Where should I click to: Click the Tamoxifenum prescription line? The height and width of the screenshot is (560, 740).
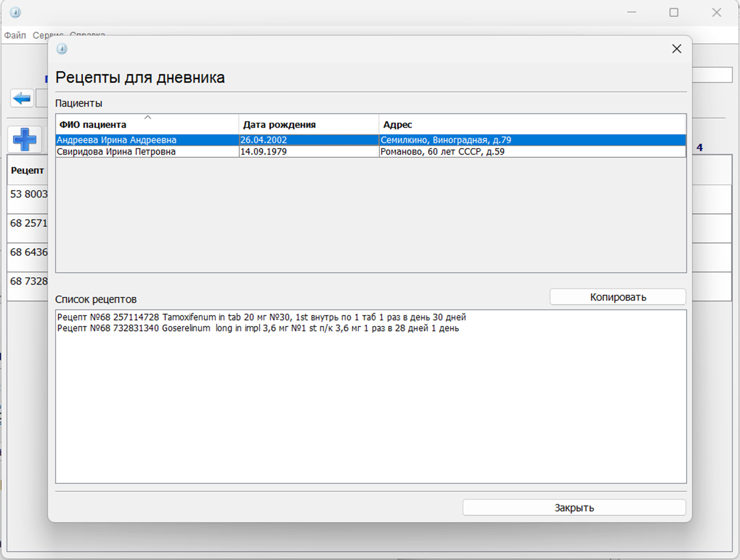click(x=261, y=317)
